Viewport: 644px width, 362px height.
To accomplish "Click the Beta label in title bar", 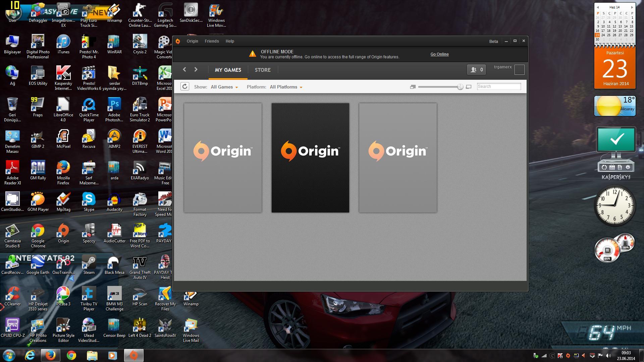I will (x=493, y=42).
